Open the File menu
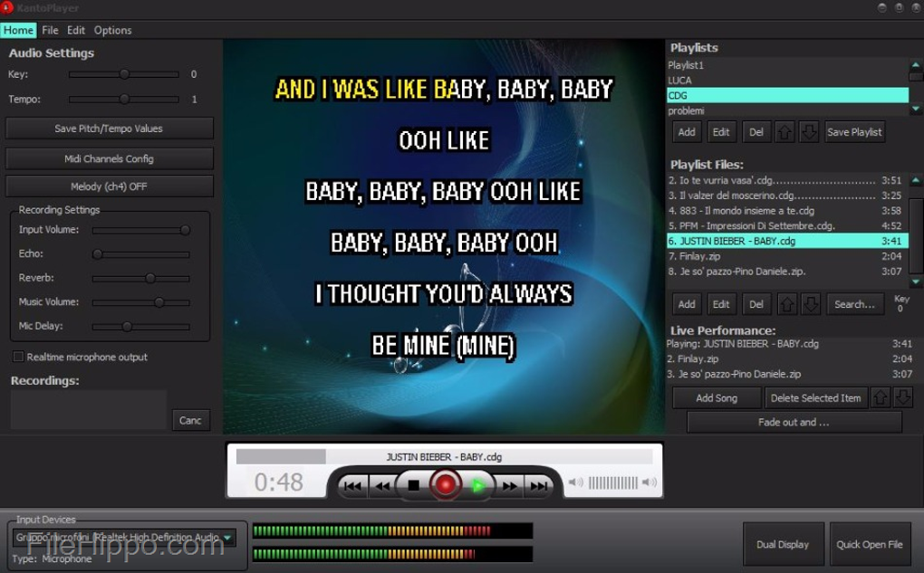Screen dimensions: 924x573 50,30
